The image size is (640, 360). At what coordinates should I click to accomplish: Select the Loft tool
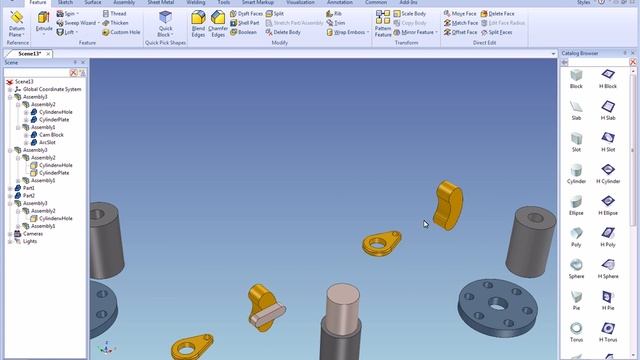click(67, 32)
